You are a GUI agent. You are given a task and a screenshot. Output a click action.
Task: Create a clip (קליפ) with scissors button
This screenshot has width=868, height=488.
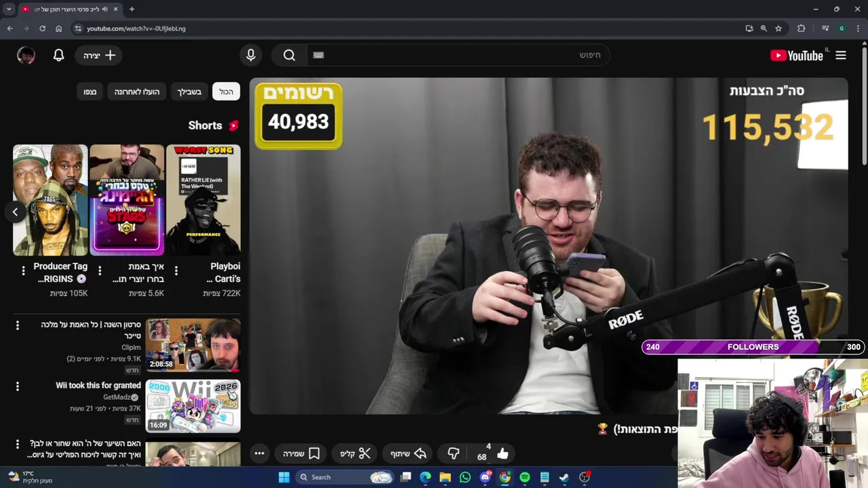point(355,453)
